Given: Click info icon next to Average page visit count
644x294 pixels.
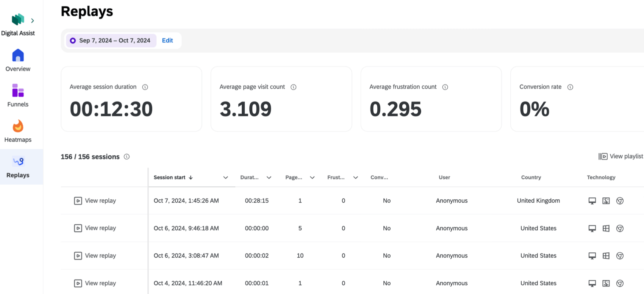Looking at the screenshot, I should click(294, 87).
